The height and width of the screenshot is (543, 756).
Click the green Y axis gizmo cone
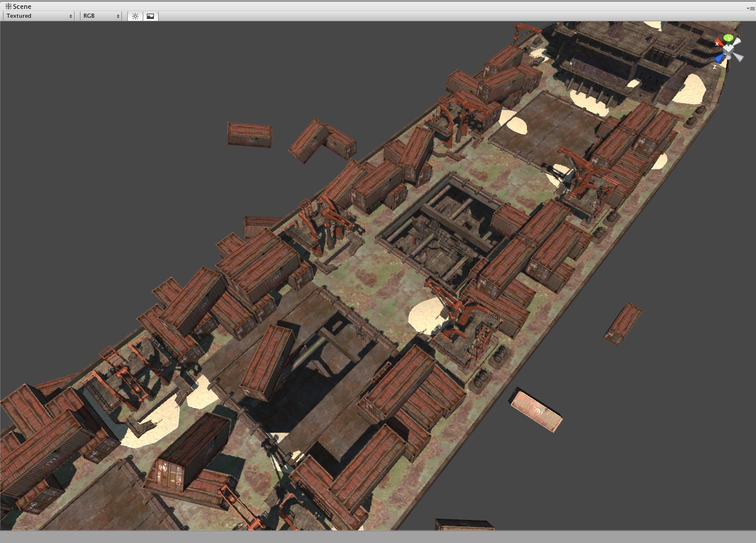(x=729, y=39)
